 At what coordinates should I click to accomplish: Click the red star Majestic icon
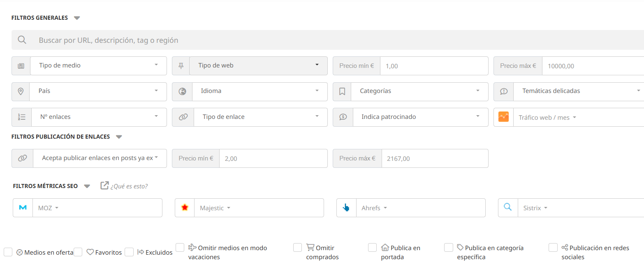(x=184, y=208)
